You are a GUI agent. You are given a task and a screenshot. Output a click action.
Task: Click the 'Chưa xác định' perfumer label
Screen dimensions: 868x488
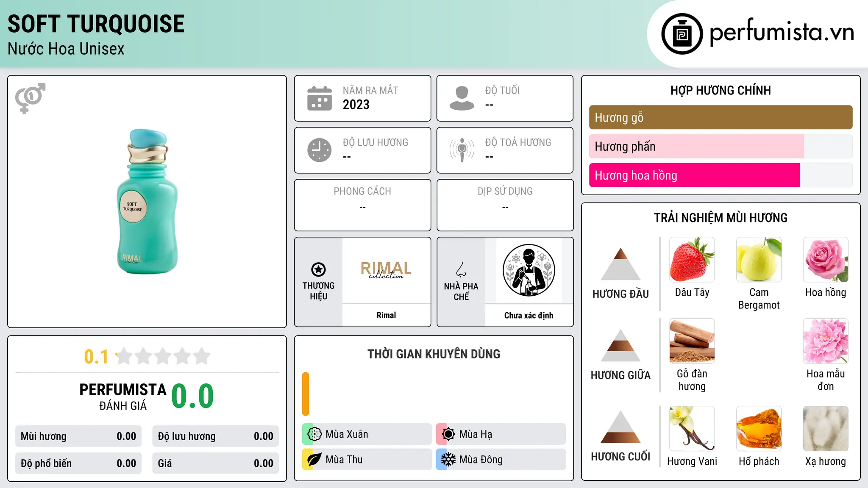pyautogui.click(x=529, y=315)
